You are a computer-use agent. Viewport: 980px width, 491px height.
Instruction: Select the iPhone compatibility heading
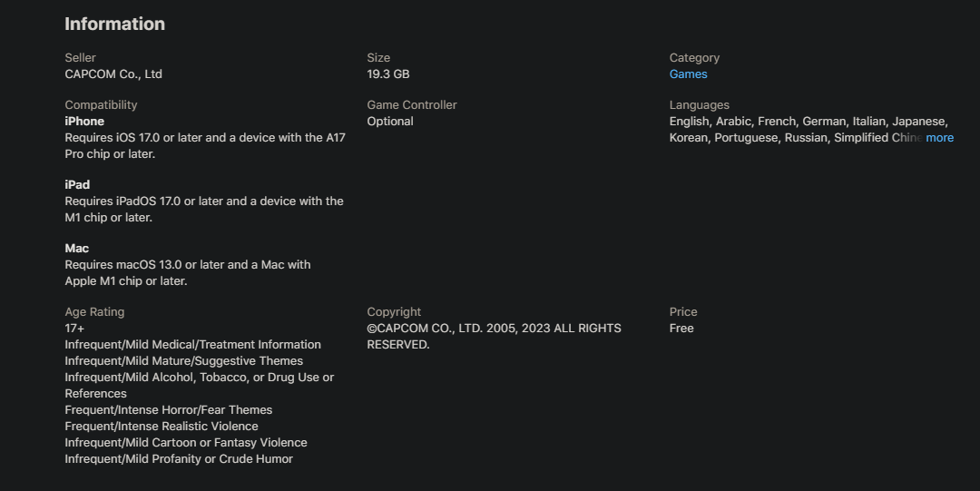84,122
